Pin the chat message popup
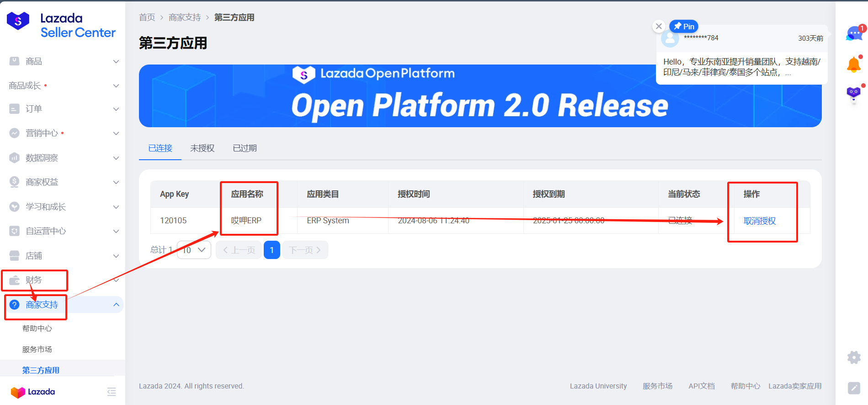Image resolution: width=868 pixels, height=405 pixels. [684, 26]
